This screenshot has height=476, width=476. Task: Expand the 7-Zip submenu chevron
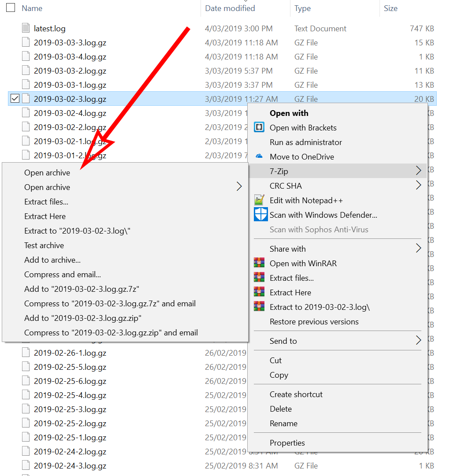418,171
